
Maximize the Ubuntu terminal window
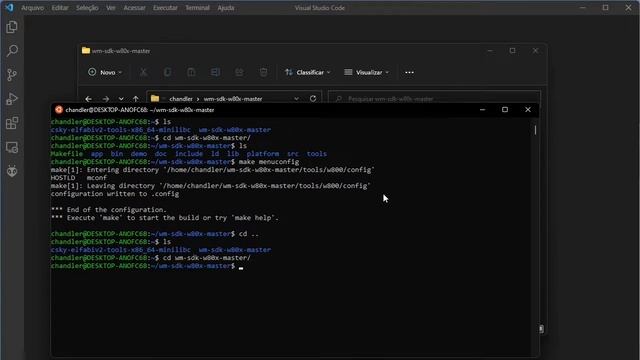pyautogui.click(x=505, y=109)
